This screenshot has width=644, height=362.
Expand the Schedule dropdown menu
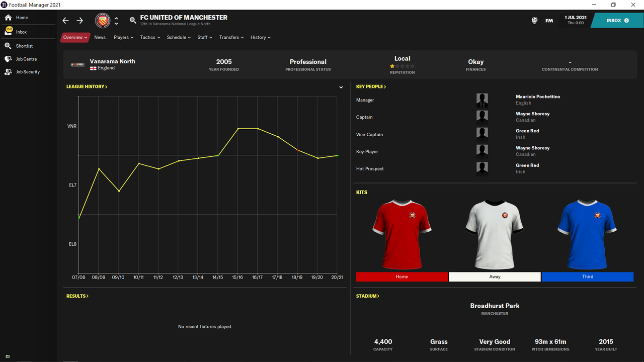tap(179, 37)
